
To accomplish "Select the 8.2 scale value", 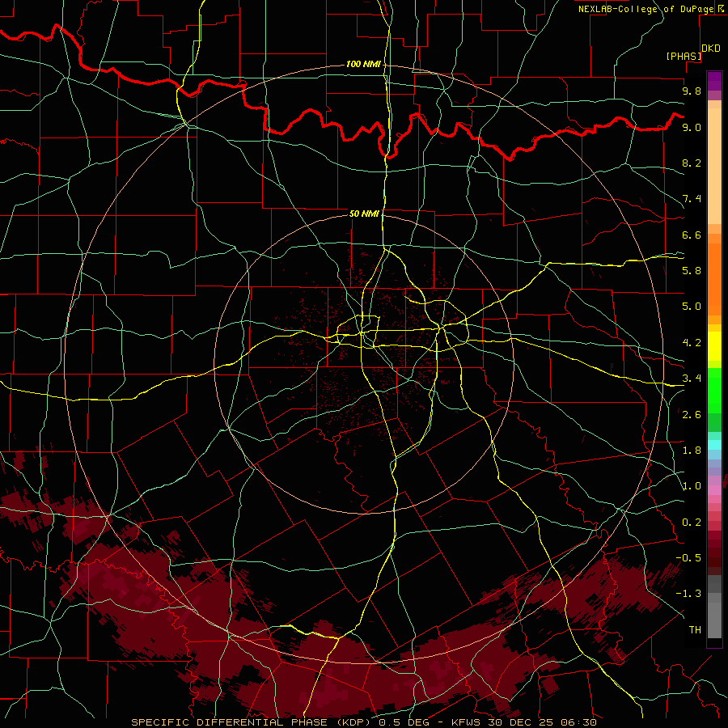I will (x=692, y=163).
